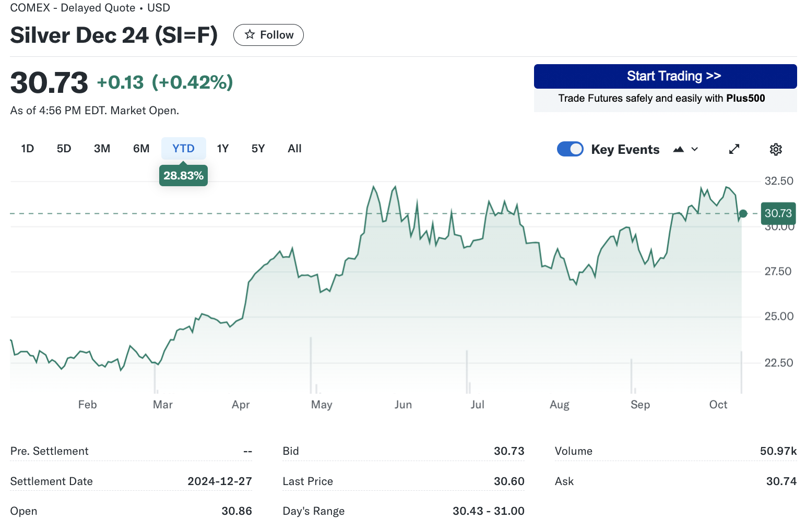Image resolution: width=806 pixels, height=532 pixels.
Task: Click the 30.73 price label on chart axis
Action: (x=778, y=213)
